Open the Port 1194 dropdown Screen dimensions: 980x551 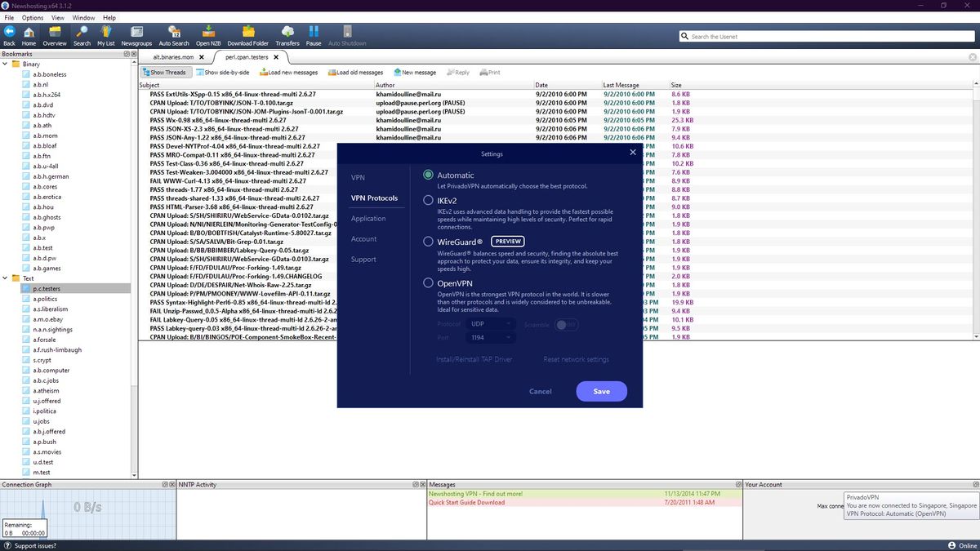(490, 337)
